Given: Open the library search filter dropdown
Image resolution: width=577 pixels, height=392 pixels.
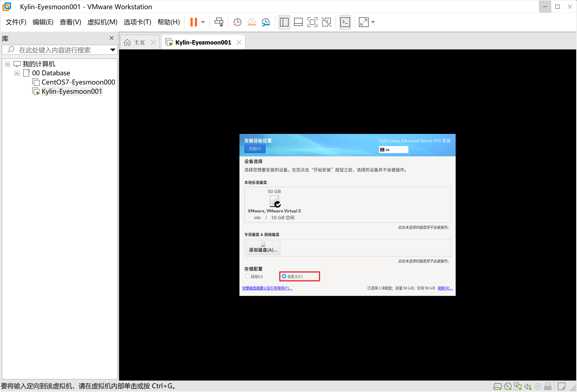Looking at the screenshot, I should coord(113,50).
